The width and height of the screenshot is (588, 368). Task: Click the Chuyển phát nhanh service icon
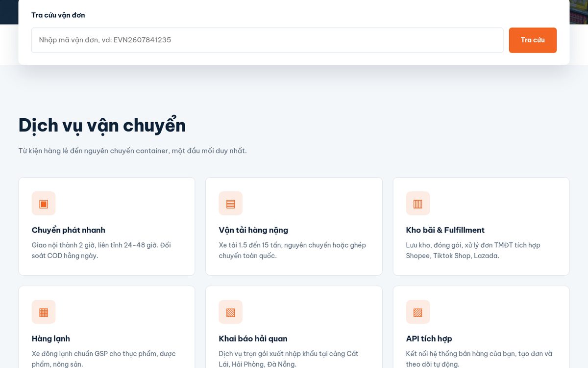[x=44, y=204]
